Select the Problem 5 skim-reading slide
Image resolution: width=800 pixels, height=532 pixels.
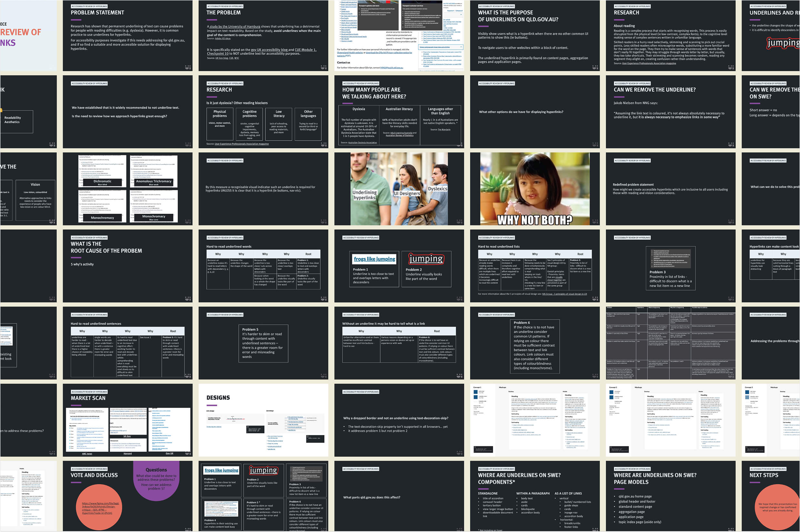[x=263, y=343]
